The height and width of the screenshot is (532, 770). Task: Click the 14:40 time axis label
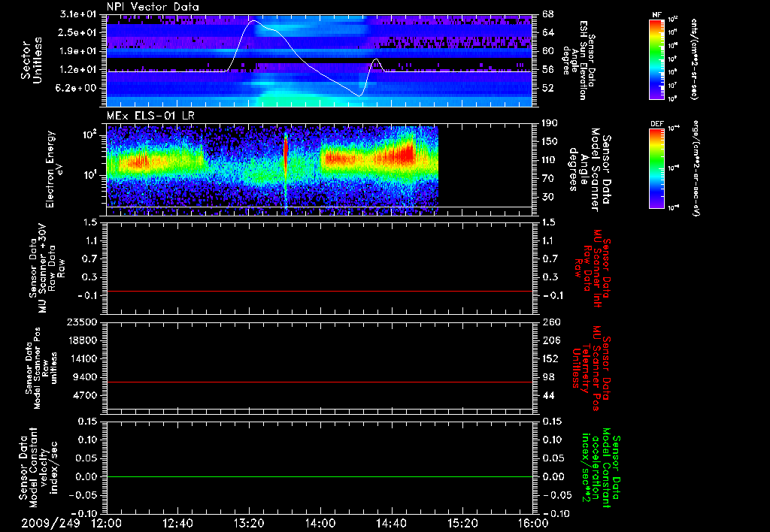391,523
